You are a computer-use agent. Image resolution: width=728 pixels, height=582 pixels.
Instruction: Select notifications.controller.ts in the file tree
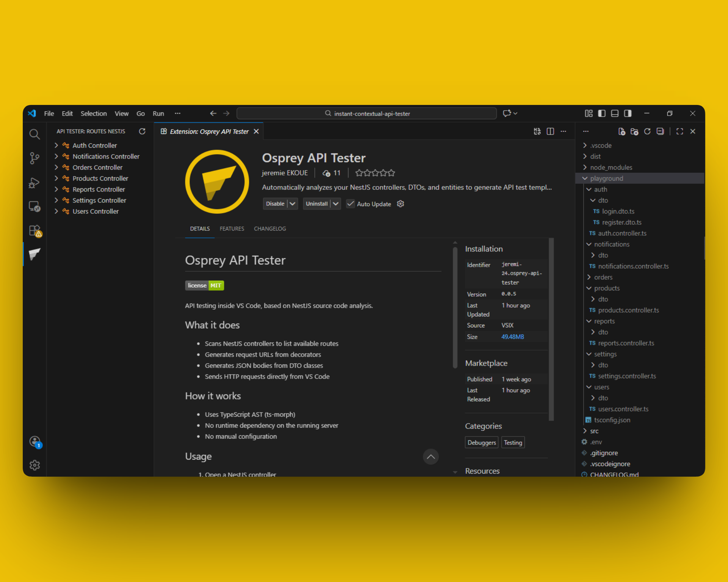(633, 266)
